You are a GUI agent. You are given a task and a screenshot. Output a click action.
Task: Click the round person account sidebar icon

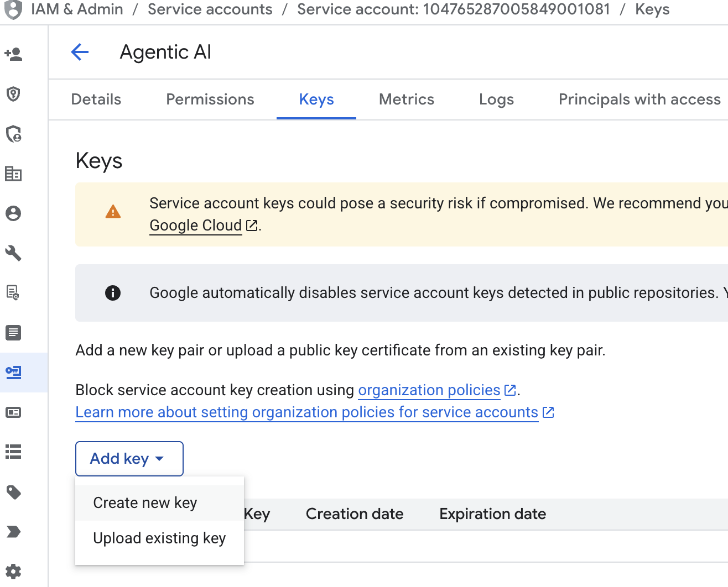(13, 213)
